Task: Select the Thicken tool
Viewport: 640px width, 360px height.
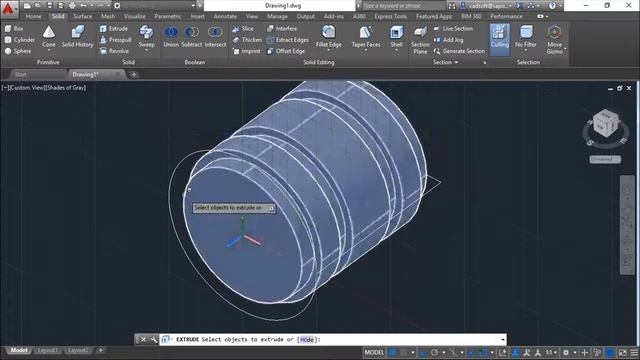Action: click(247, 40)
